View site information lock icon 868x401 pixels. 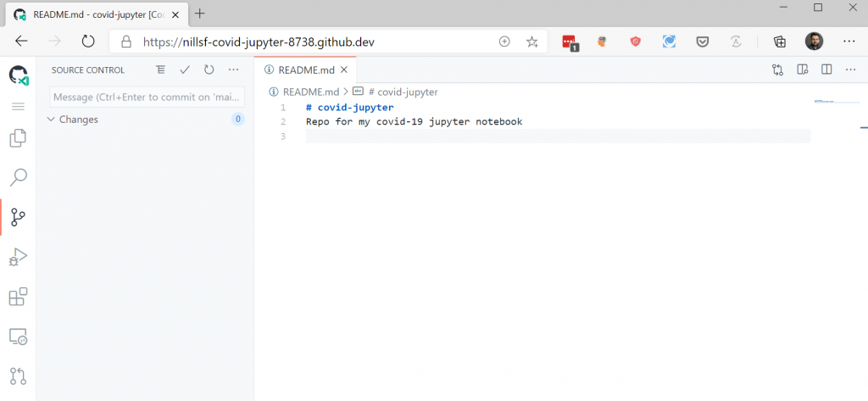click(x=126, y=42)
